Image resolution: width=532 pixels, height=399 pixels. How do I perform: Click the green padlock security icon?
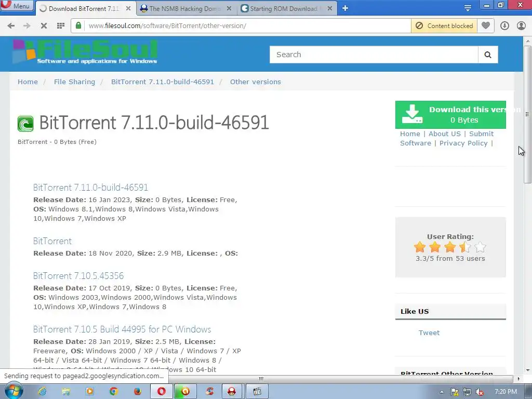[x=78, y=25]
